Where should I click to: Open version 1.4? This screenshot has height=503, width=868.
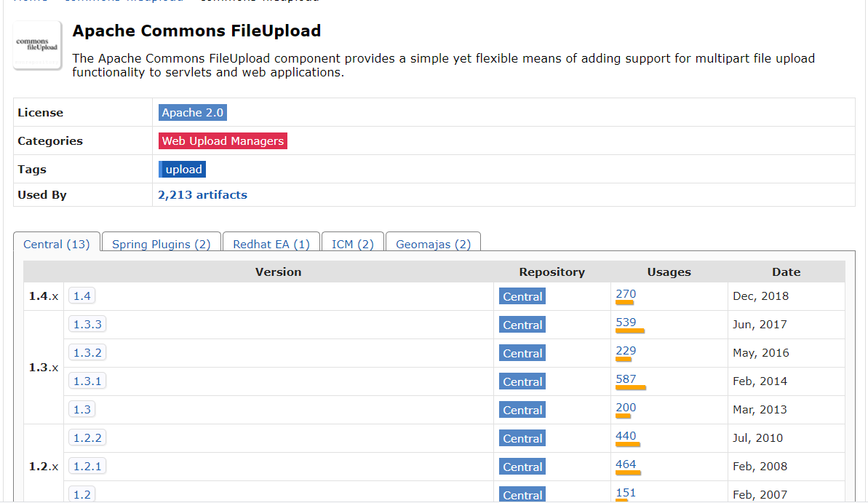pos(82,296)
